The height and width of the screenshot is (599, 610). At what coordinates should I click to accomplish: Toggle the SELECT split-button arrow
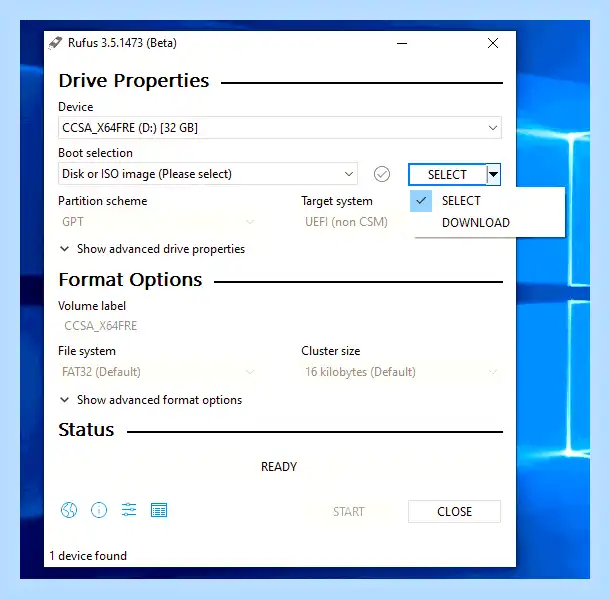point(493,174)
